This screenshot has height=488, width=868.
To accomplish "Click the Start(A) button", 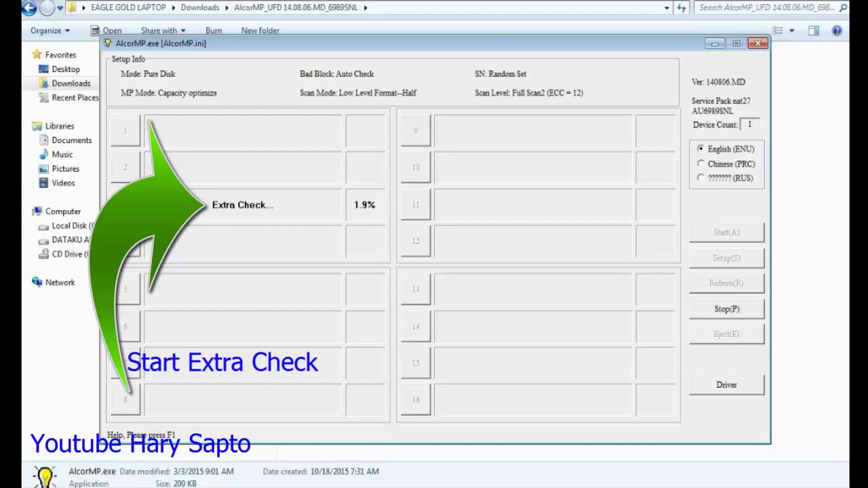I will [x=726, y=232].
